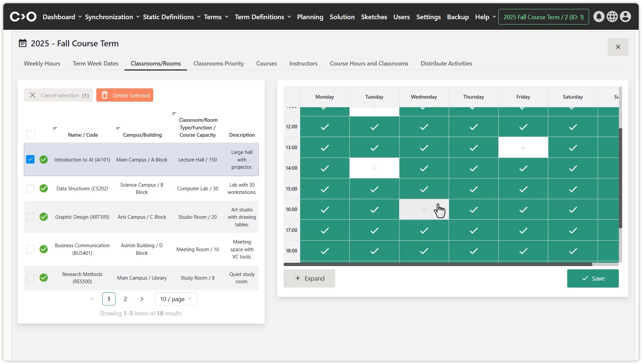Screen dimensions: 642x364
Task: Save the weekly availability grid
Action: click(x=593, y=278)
